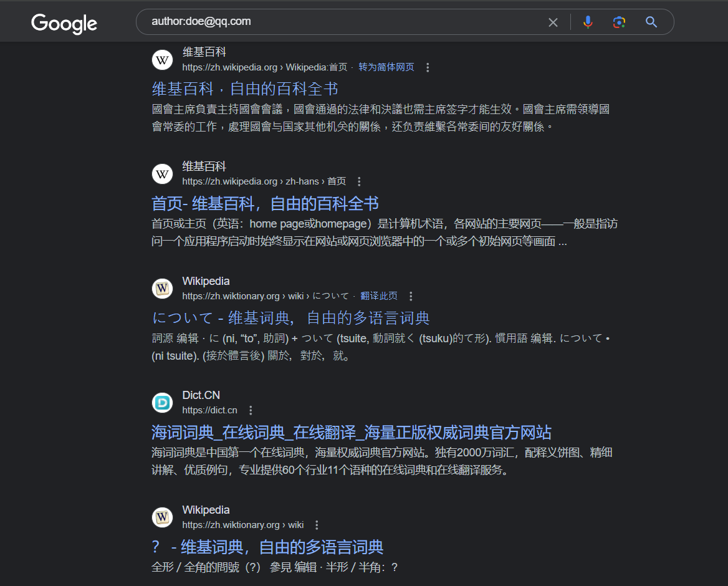Open 维基百科，自由的百科全书 result

point(245,89)
